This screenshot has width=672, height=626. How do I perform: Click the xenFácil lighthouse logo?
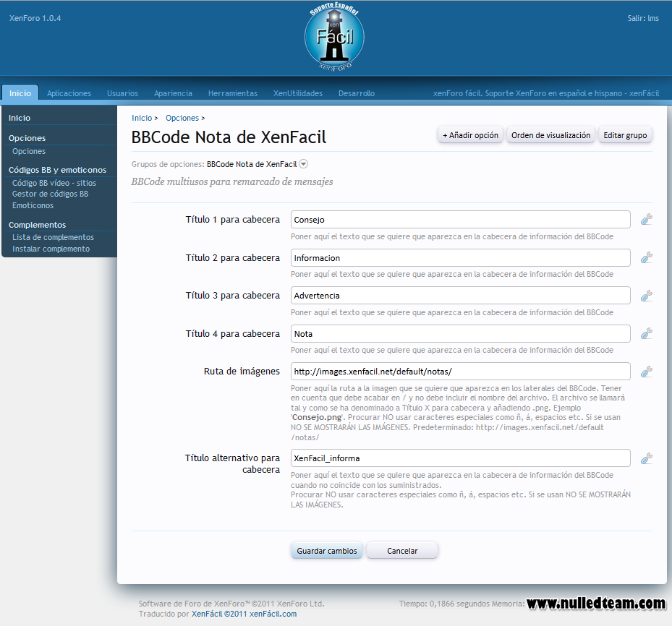pos(334,38)
